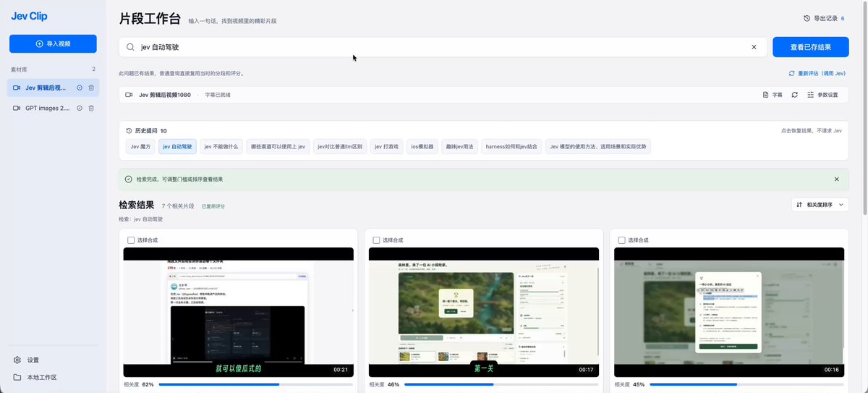Click the magnifier search icon
Viewport: 868px width, 393px height.
[x=130, y=47]
